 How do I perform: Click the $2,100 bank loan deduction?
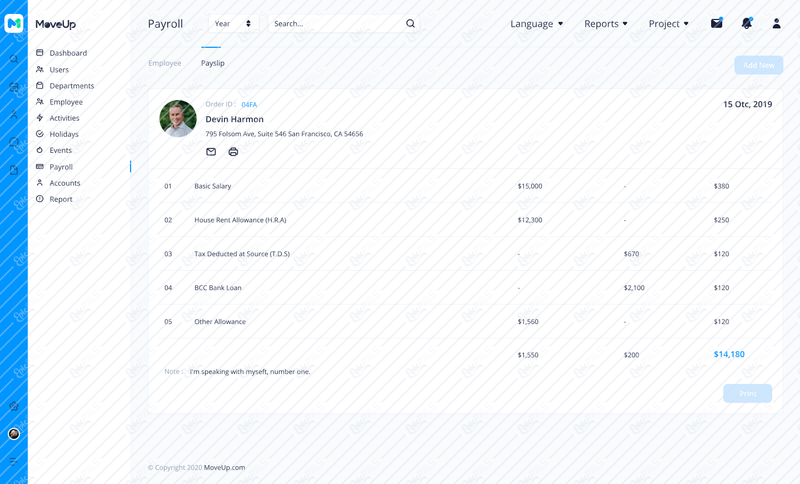(634, 288)
